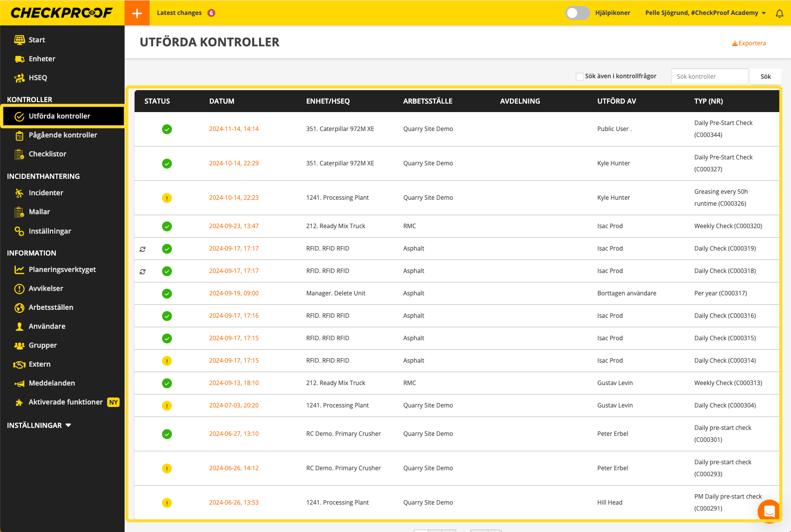Viewport: 791px width, 532px height.
Task: Click into the Sök kontroller search field
Action: pyautogui.click(x=709, y=77)
